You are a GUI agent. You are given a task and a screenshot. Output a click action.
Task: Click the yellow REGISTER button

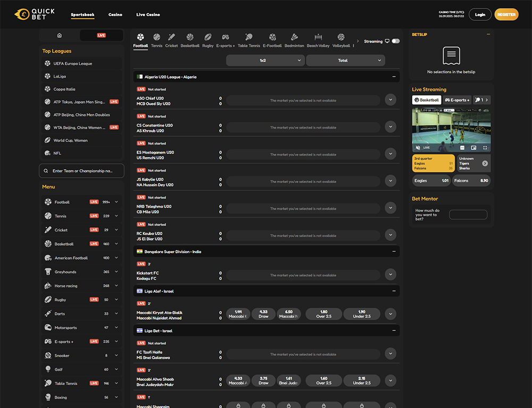pyautogui.click(x=506, y=15)
